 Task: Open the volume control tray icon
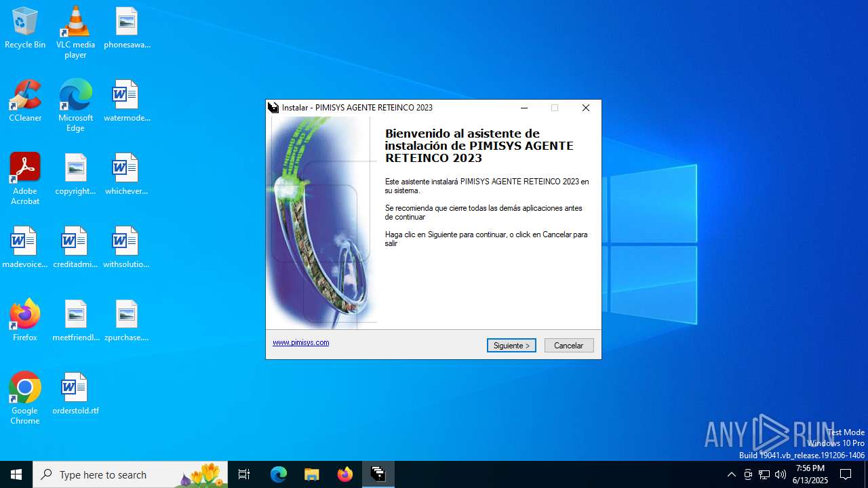coord(781,474)
